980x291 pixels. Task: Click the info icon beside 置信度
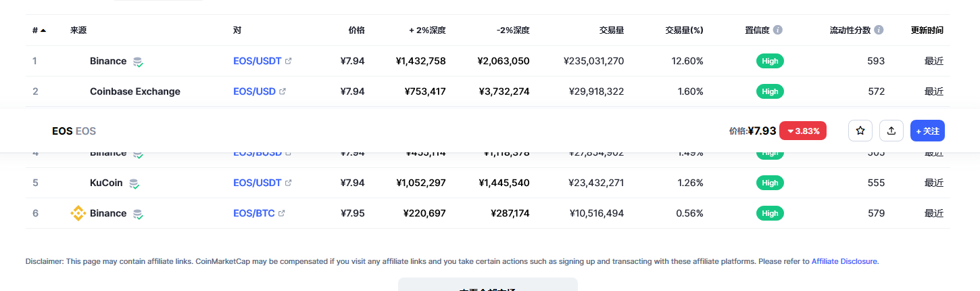click(x=778, y=30)
